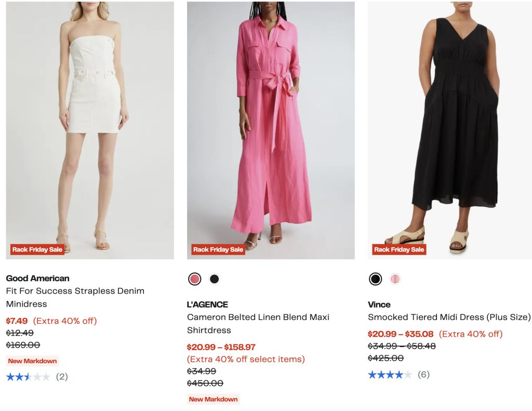The image size is (532, 411).
Task: Open Fit For Success Strapless Denim Minidress link
Action: 75,297
